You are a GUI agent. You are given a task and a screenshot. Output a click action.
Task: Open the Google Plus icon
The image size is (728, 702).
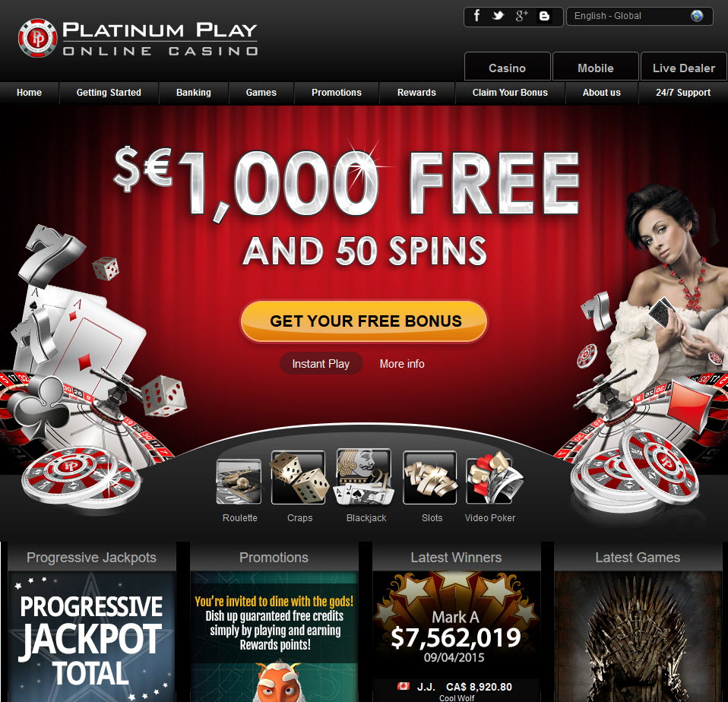point(521,16)
